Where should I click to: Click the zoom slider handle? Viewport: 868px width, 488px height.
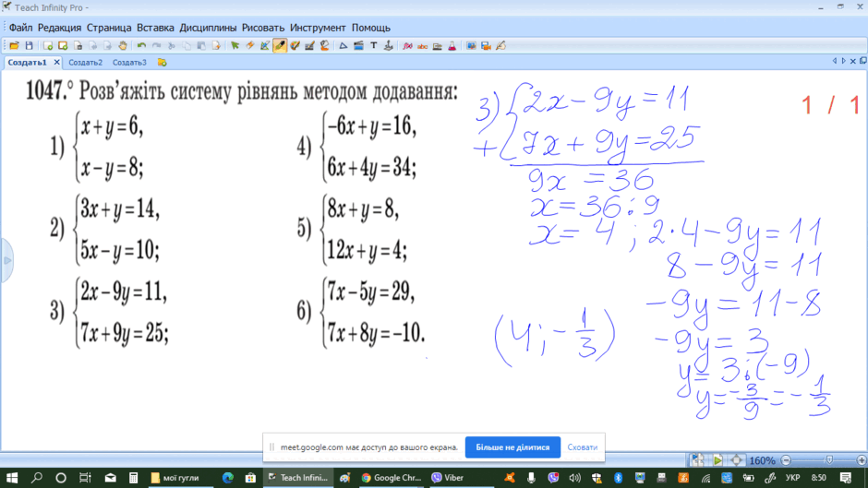click(x=829, y=460)
